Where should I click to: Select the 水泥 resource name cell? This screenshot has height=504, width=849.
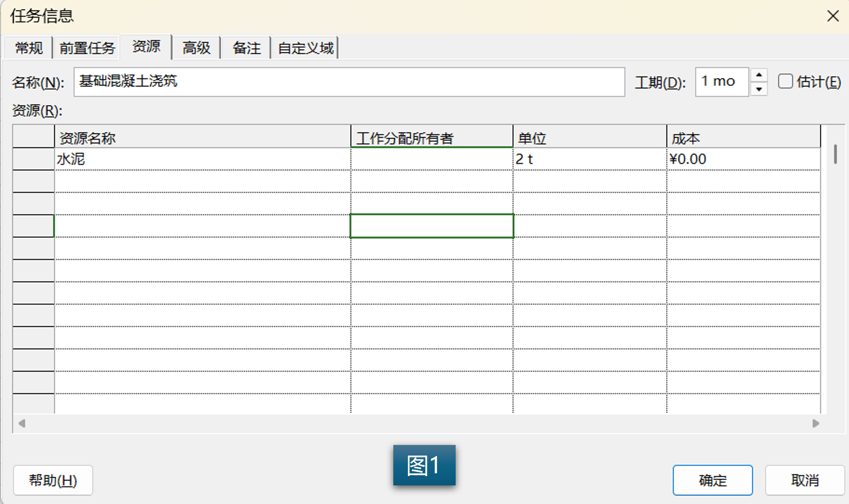pyautogui.click(x=202, y=159)
